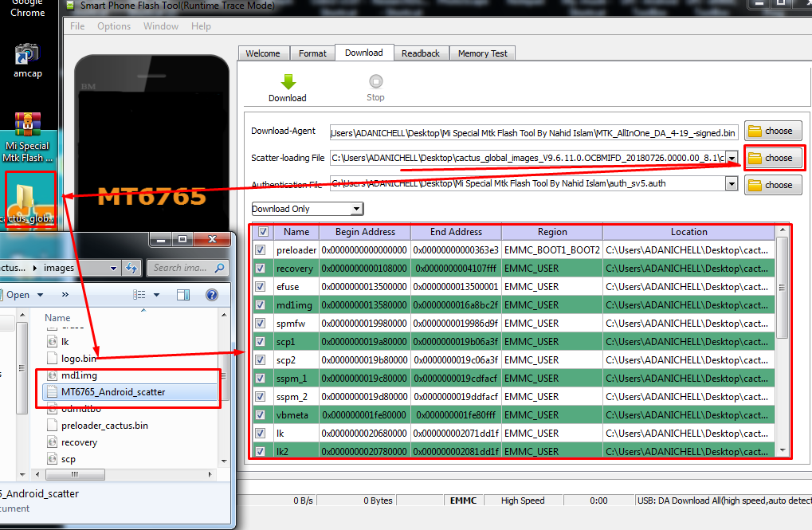Open the Help menu
Screen dimensions: 812x530
click(201, 26)
